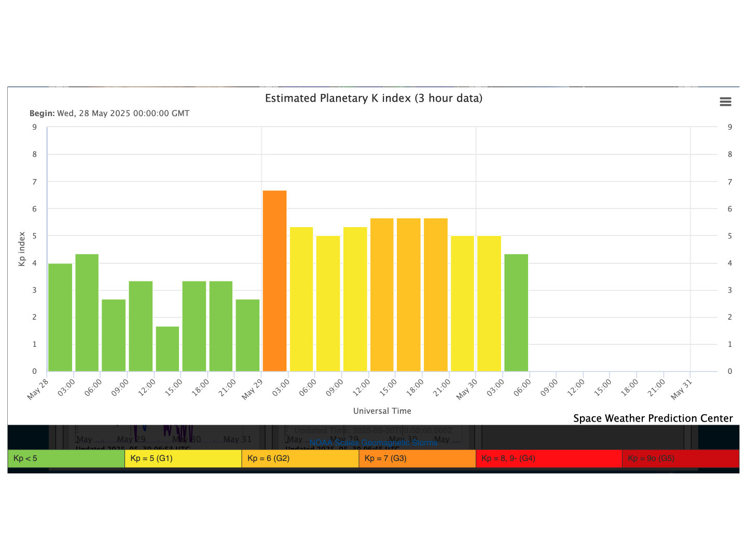Click the 'May 28' x-axis date label
The height and width of the screenshot is (560, 747).
click(x=37, y=389)
